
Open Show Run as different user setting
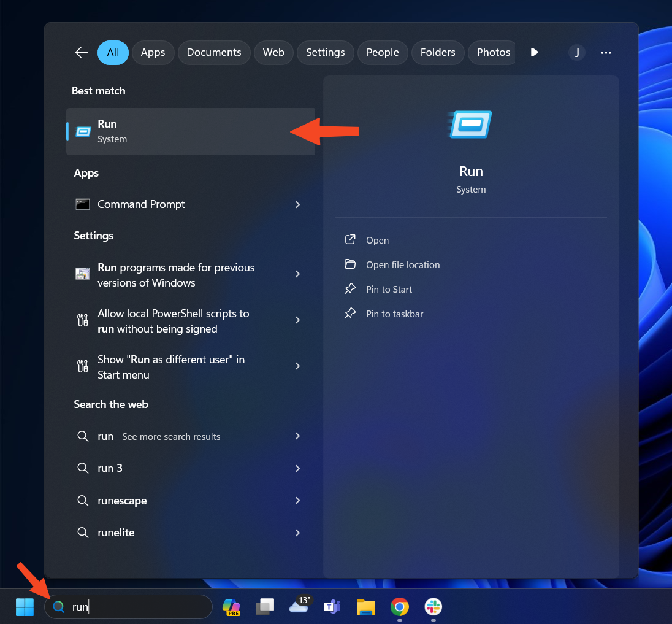pos(191,367)
